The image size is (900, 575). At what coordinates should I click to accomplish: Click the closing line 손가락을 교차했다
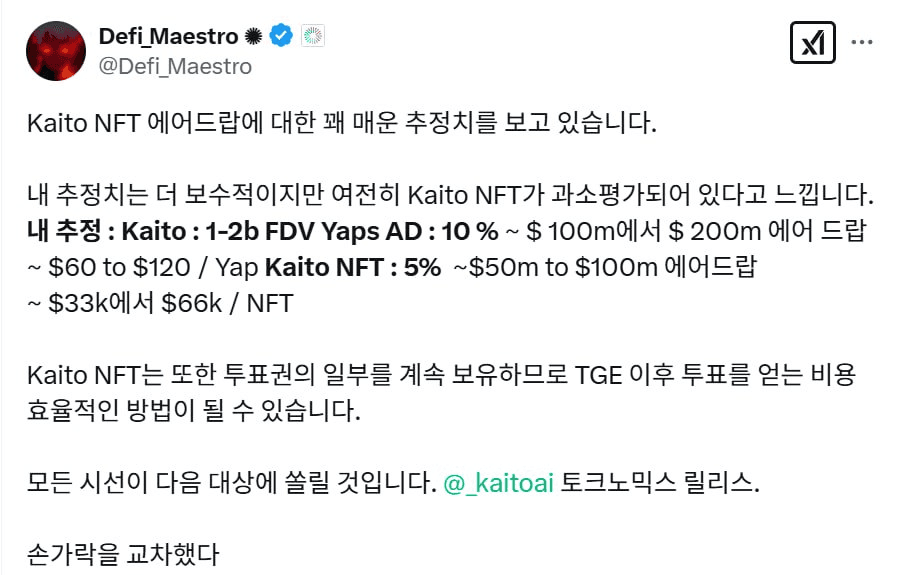coord(123,554)
